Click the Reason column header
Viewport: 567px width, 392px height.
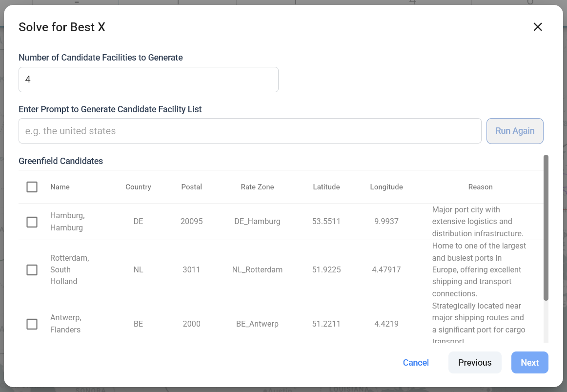pos(480,187)
